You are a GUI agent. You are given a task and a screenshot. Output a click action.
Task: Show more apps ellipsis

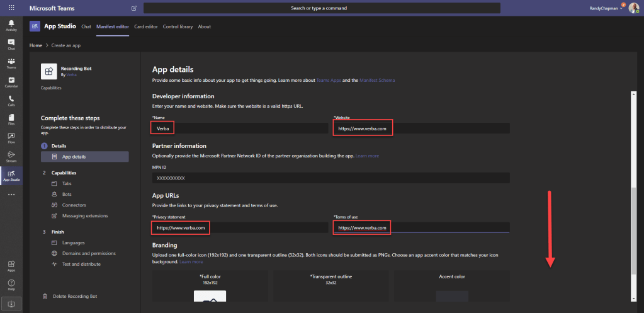(11, 195)
